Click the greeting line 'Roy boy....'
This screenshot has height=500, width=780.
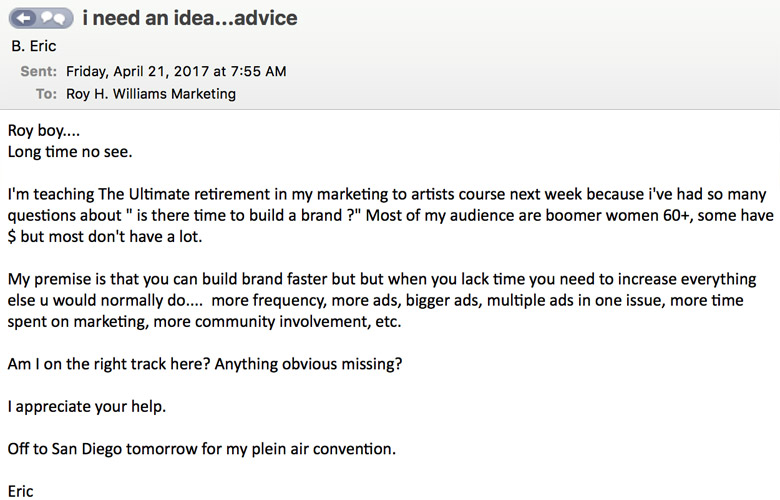click(x=44, y=131)
